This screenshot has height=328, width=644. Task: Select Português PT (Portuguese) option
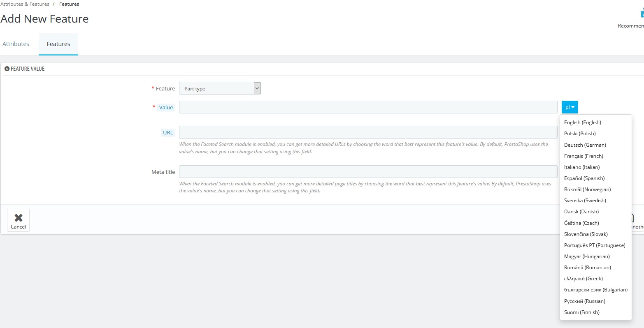595,245
